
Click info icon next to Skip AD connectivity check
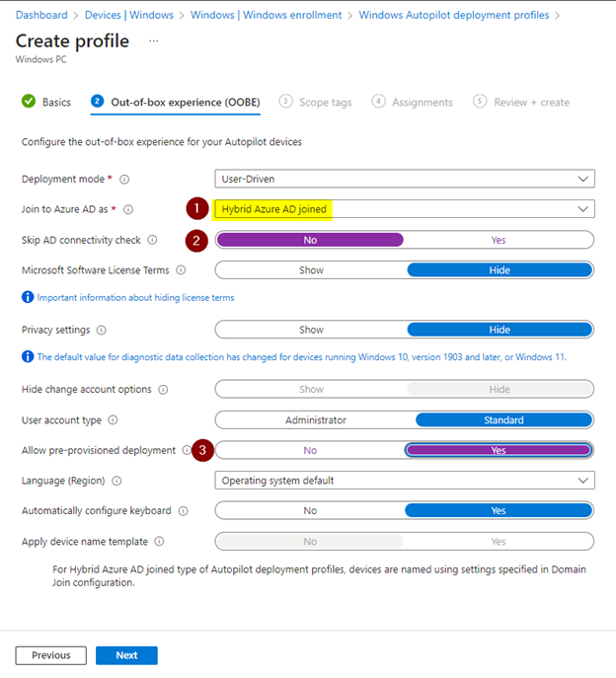[x=152, y=240]
